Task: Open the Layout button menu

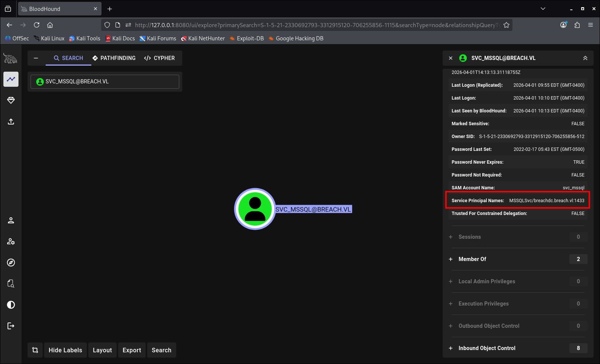Action: 102,350
